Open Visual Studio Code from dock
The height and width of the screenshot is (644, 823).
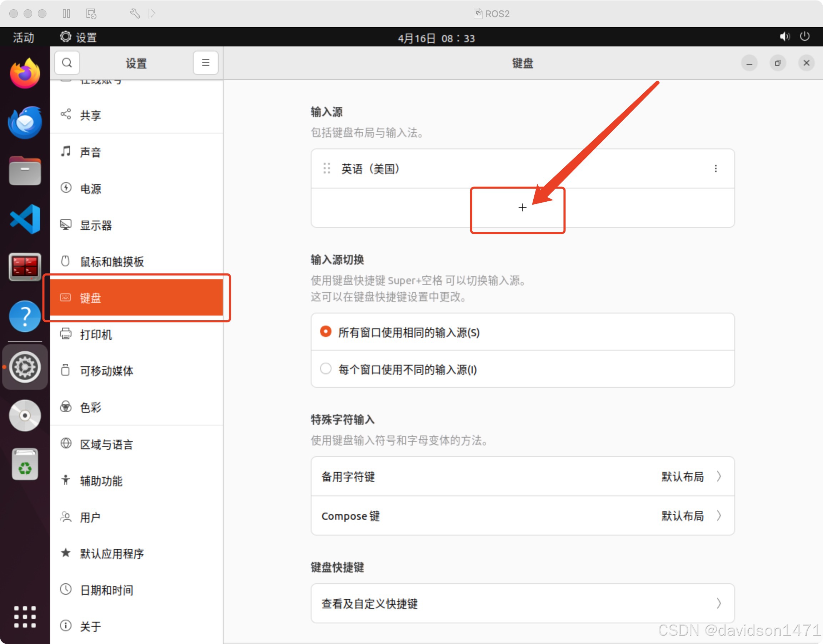click(25, 219)
